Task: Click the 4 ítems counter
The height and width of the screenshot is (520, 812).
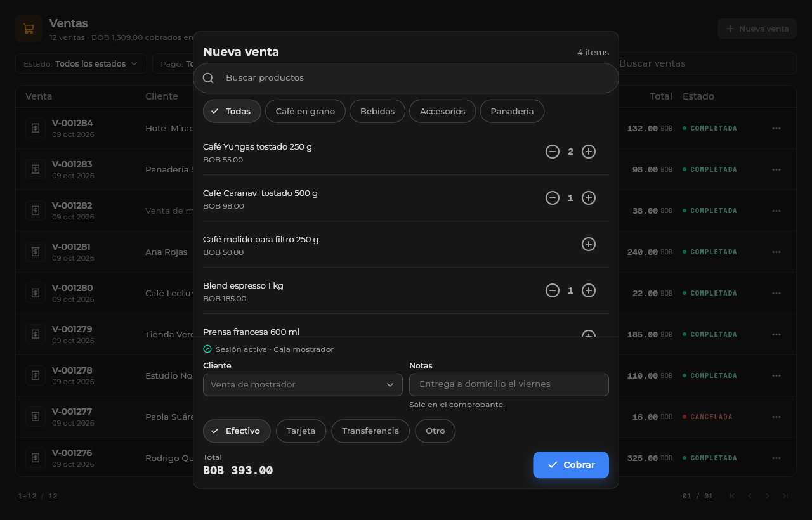Action: 593,52
